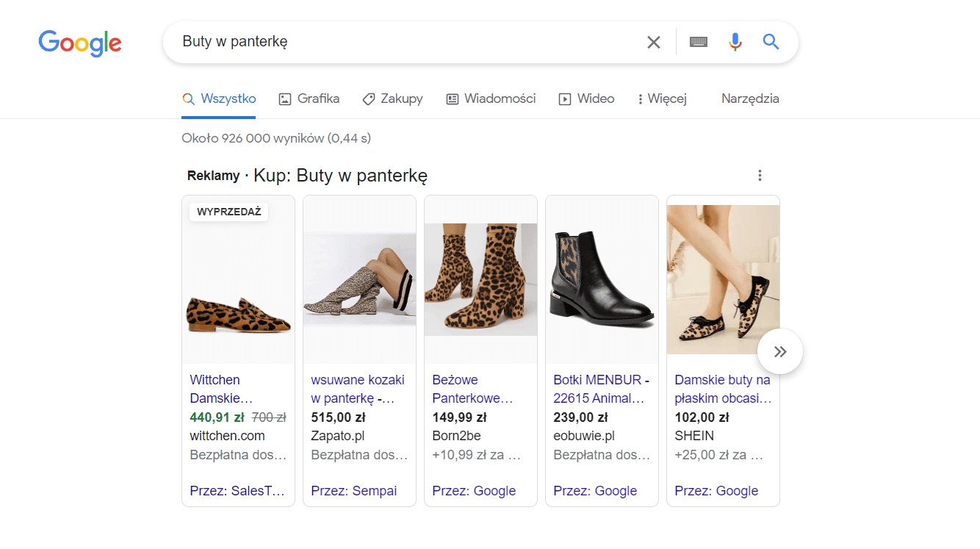
Task: Click the price 239,00 zł
Action: point(580,417)
